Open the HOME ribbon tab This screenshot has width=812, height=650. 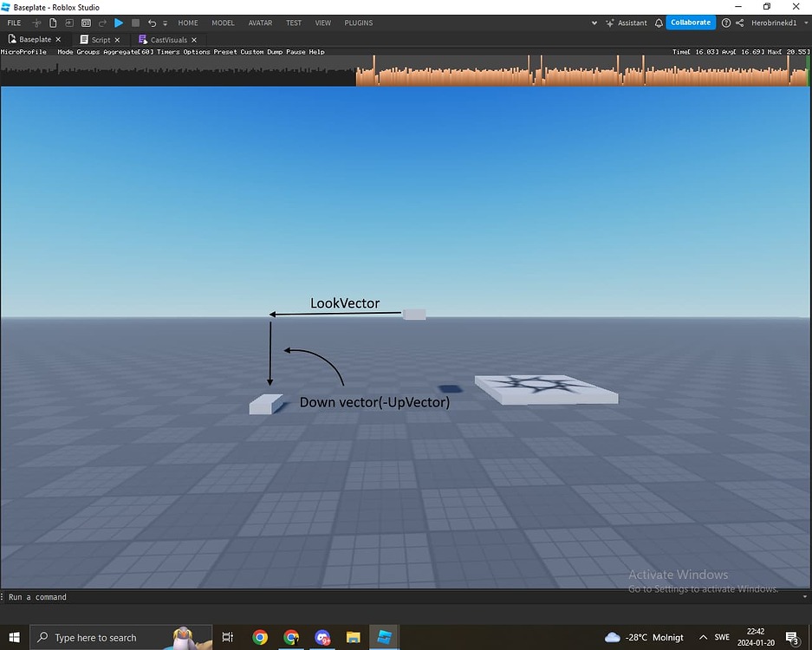(x=188, y=23)
